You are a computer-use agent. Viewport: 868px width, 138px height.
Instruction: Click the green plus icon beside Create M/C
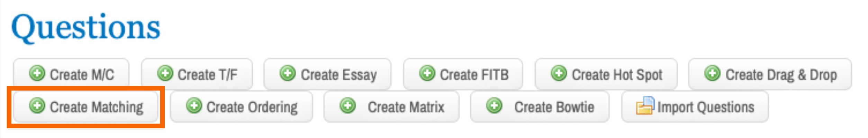[x=37, y=74]
